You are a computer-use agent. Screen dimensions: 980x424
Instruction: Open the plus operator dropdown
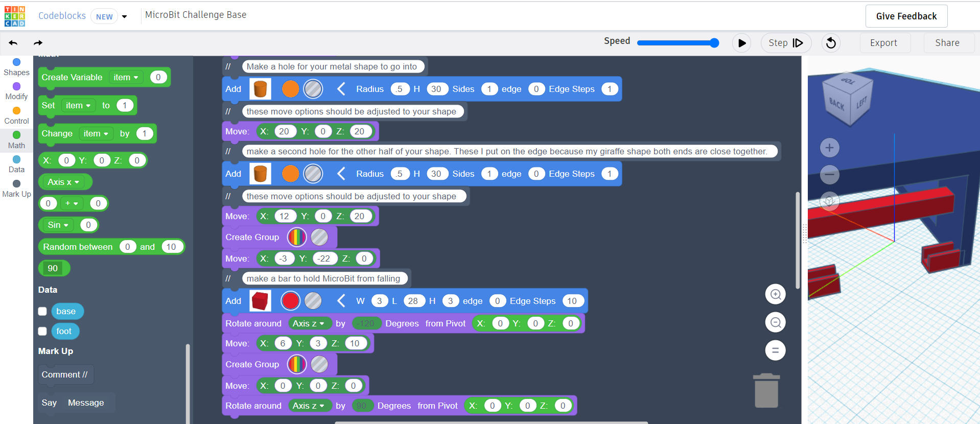(x=72, y=203)
